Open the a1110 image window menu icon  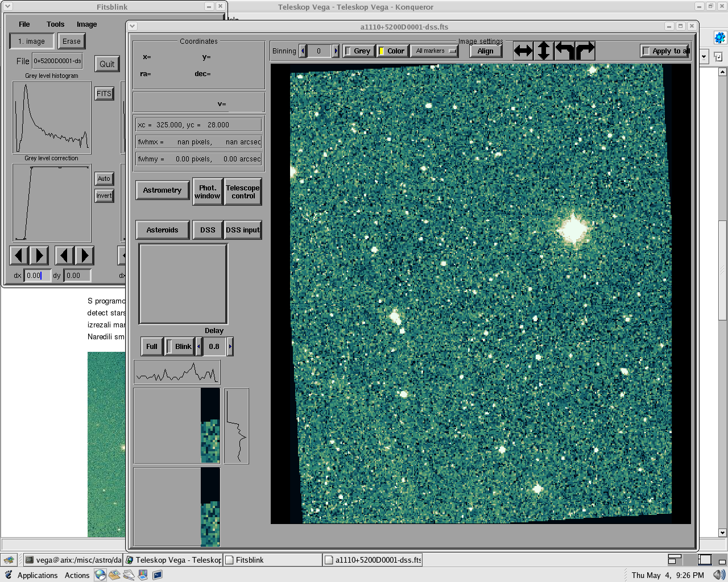click(133, 26)
